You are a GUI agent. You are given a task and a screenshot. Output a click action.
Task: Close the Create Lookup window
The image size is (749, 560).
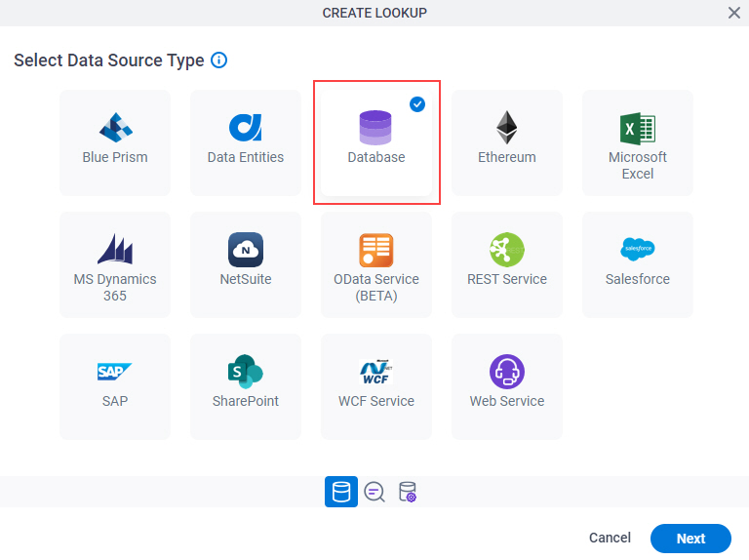[733, 13]
